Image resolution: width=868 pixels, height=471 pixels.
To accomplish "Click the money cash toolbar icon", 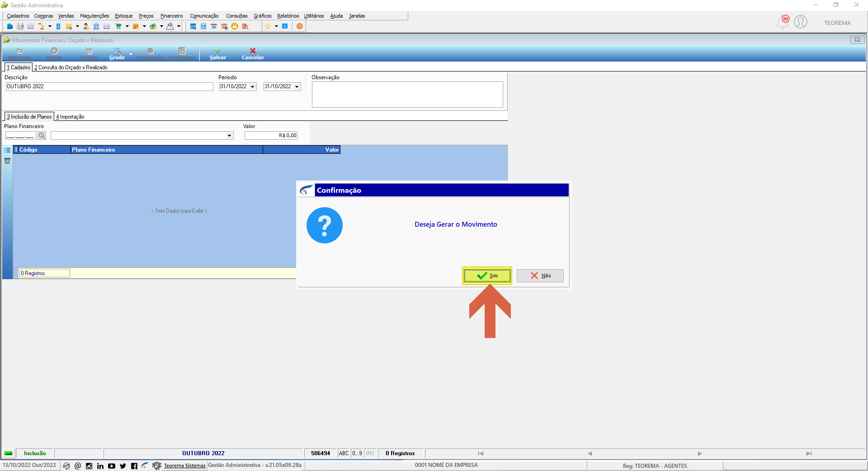I will coord(153,26).
